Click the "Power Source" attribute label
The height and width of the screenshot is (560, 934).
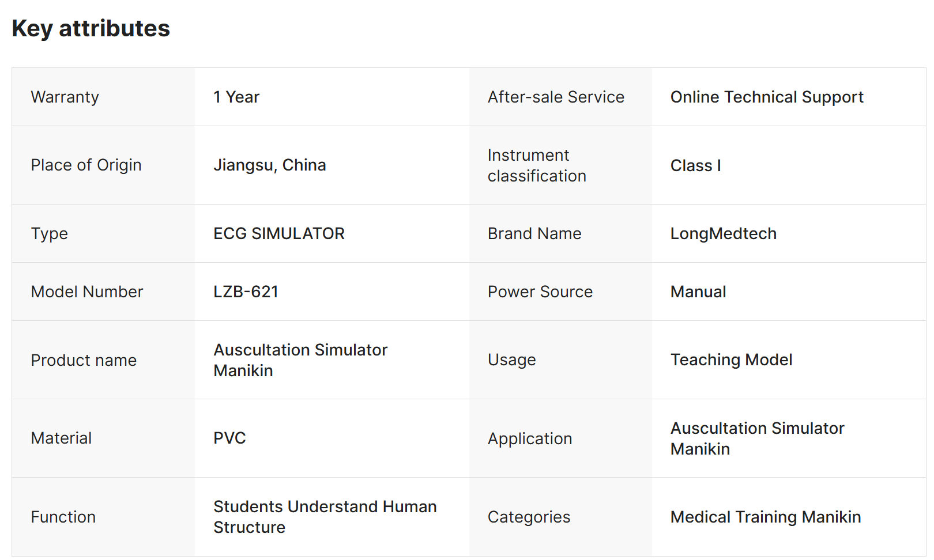point(540,292)
